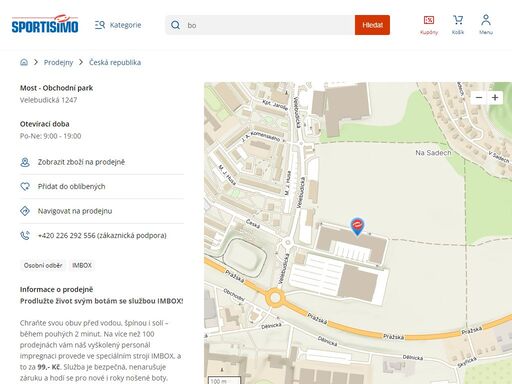This screenshot has height=384, width=512.
Task: Click the search magnifier icon
Action: 175,25
